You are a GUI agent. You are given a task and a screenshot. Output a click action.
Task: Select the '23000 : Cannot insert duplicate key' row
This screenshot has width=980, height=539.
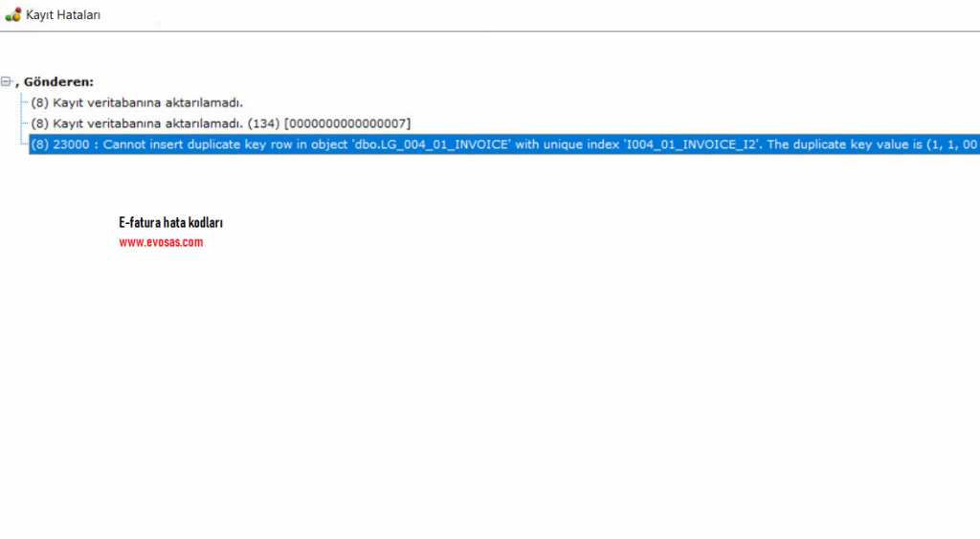pos(504,145)
